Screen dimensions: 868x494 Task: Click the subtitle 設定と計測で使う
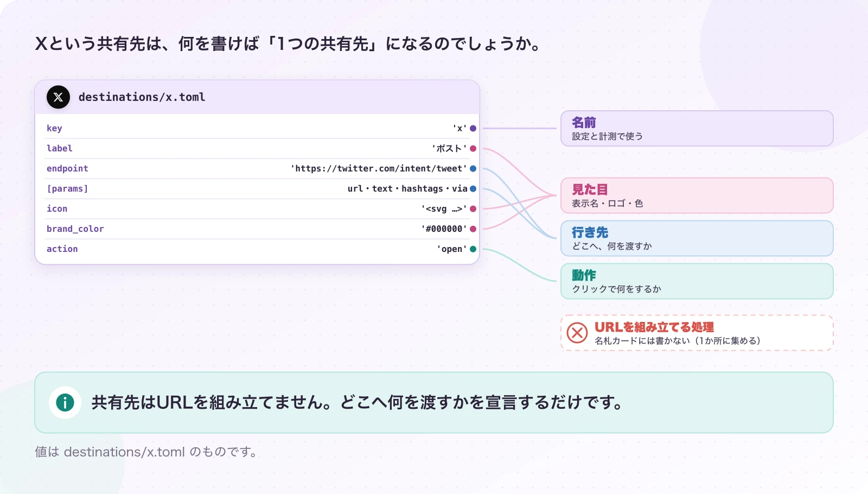click(x=608, y=137)
